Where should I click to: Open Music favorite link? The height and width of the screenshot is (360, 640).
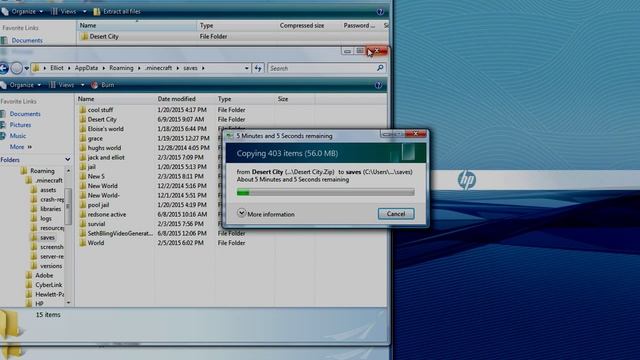(x=18, y=136)
